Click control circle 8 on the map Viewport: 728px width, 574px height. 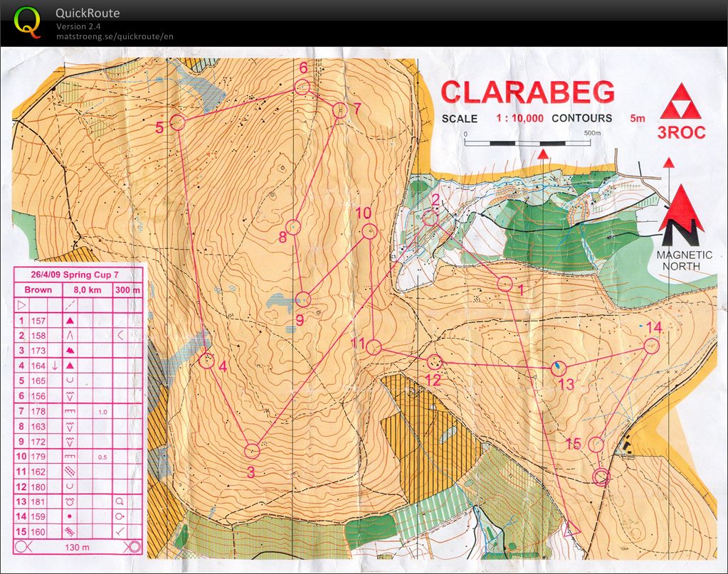coord(293,228)
